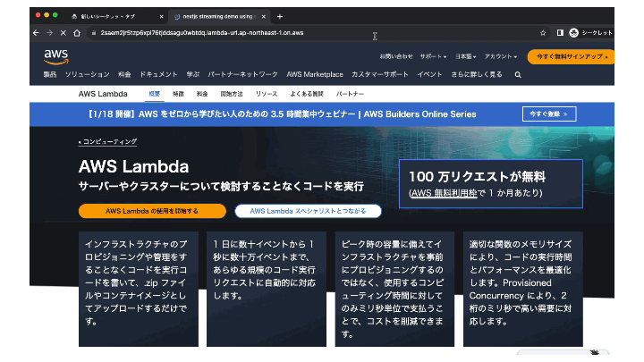Close the first incognito tab
Viewport: 644px width, 362px height.
point(161,16)
